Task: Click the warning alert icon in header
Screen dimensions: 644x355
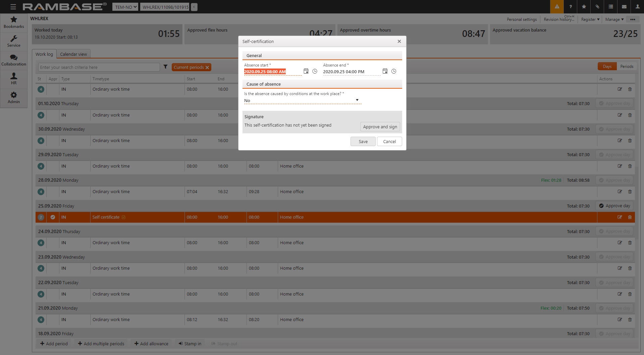Action: click(557, 7)
